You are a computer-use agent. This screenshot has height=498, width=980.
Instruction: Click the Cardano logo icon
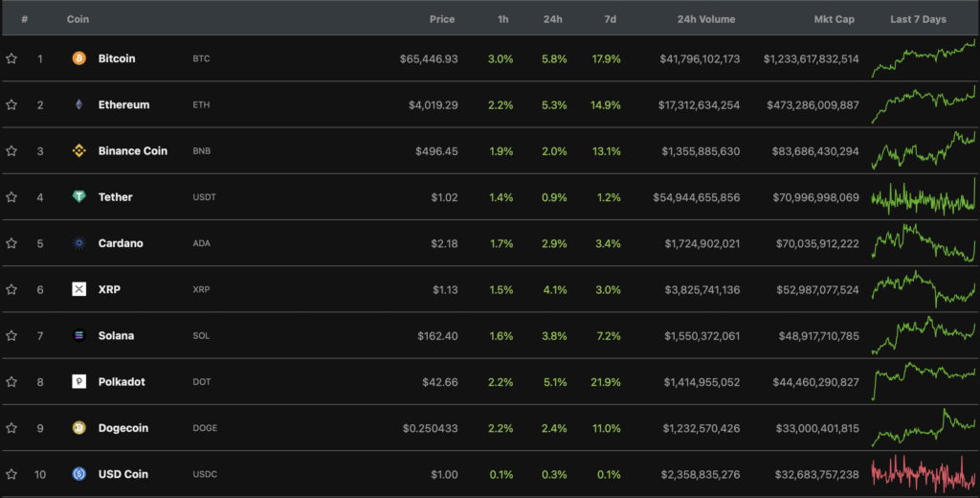78,243
